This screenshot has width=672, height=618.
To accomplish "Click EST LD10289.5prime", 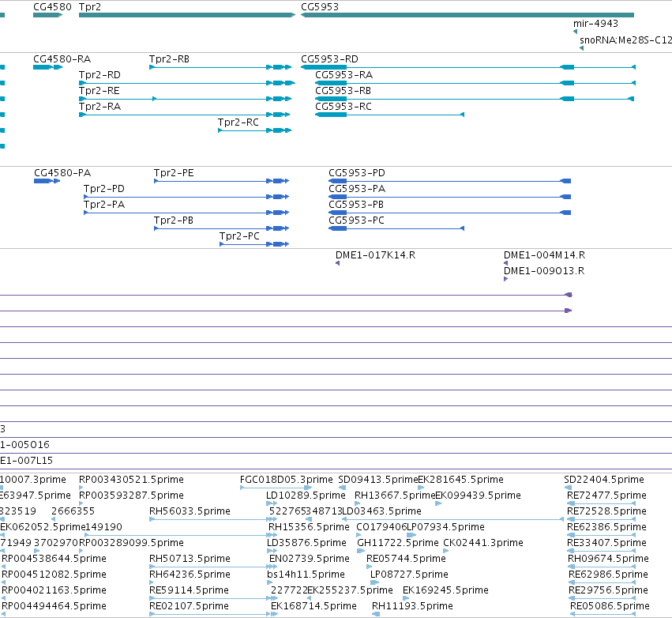I will (x=306, y=496).
